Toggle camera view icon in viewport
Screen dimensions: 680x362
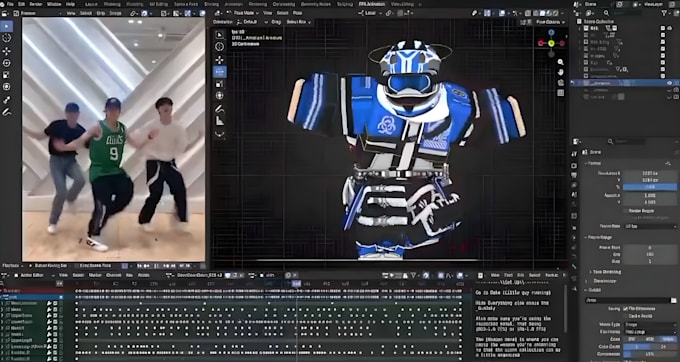coord(561,82)
